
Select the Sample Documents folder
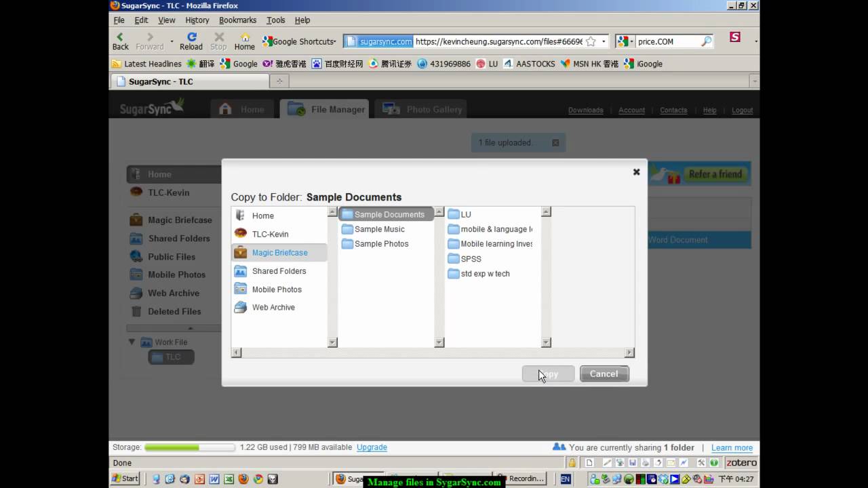coord(386,214)
